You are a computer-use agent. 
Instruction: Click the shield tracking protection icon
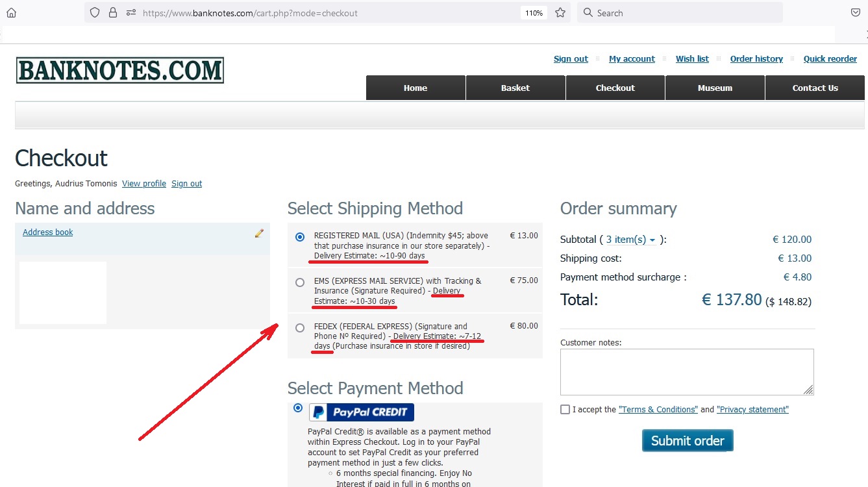point(95,12)
